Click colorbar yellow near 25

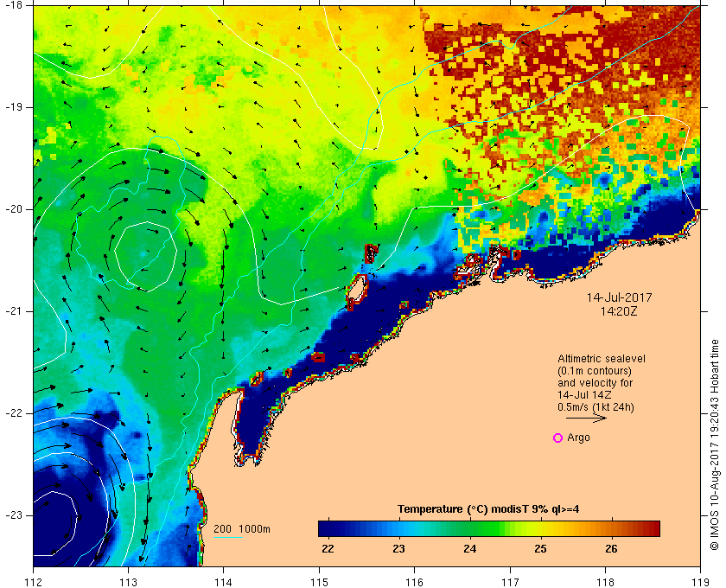[x=540, y=528]
